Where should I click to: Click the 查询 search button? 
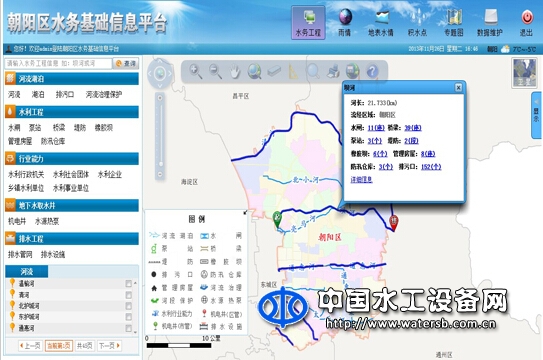point(126,63)
